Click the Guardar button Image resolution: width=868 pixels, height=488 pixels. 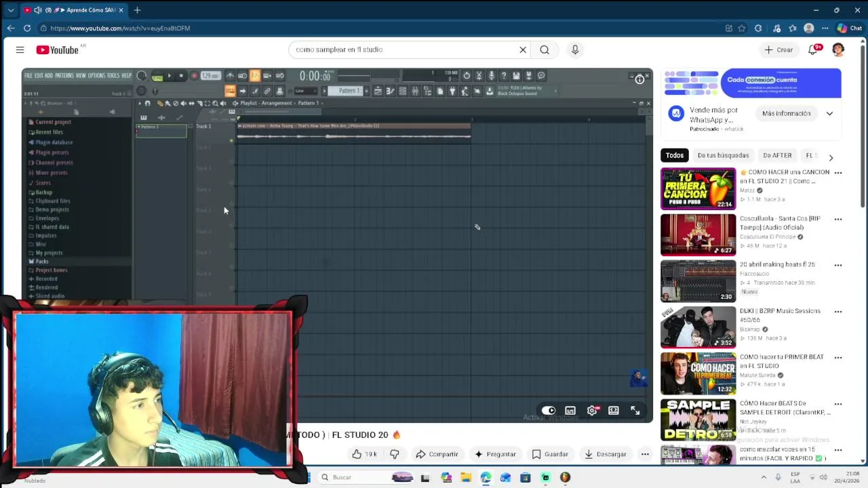[x=550, y=454]
